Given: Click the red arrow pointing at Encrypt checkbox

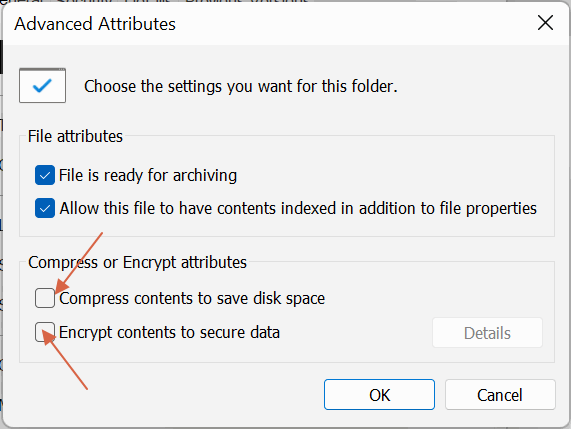Looking at the screenshot, I should 65,359.
